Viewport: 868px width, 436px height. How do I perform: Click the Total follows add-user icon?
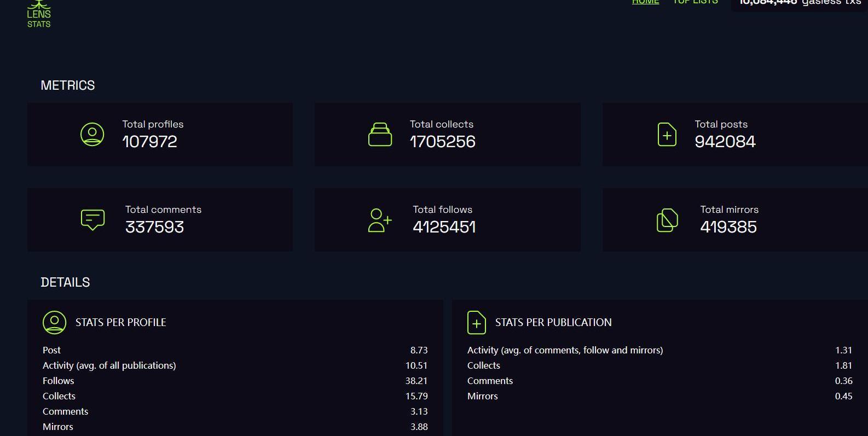[x=380, y=220]
